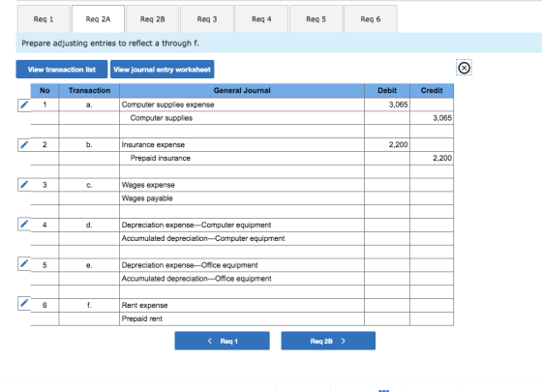Select the Insurance expense cell

242,145
